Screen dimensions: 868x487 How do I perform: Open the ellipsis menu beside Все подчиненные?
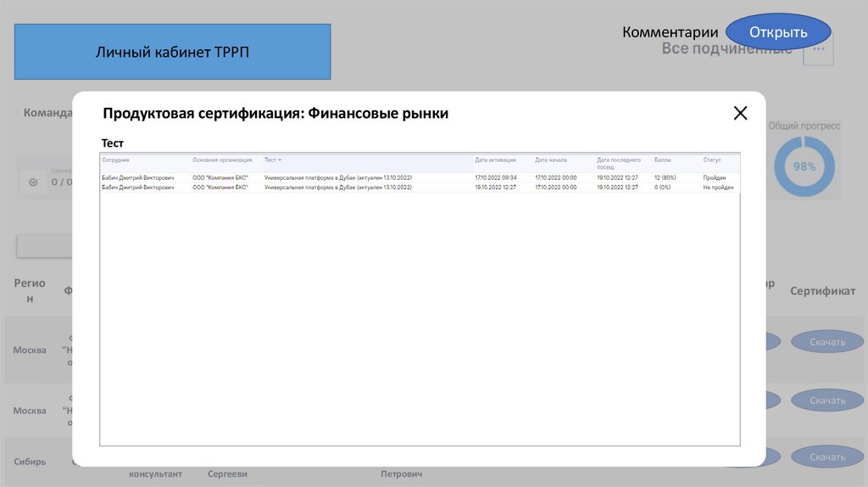click(818, 49)
